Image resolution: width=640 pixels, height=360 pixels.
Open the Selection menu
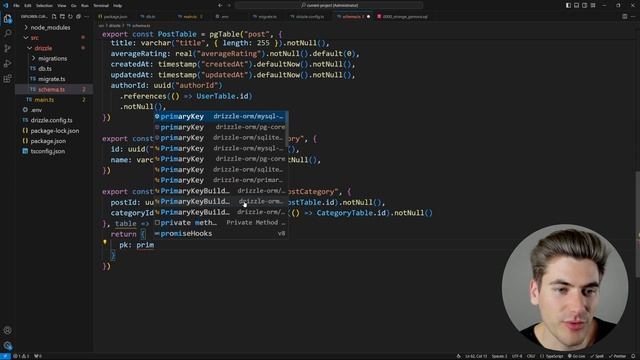coord(44,6)
